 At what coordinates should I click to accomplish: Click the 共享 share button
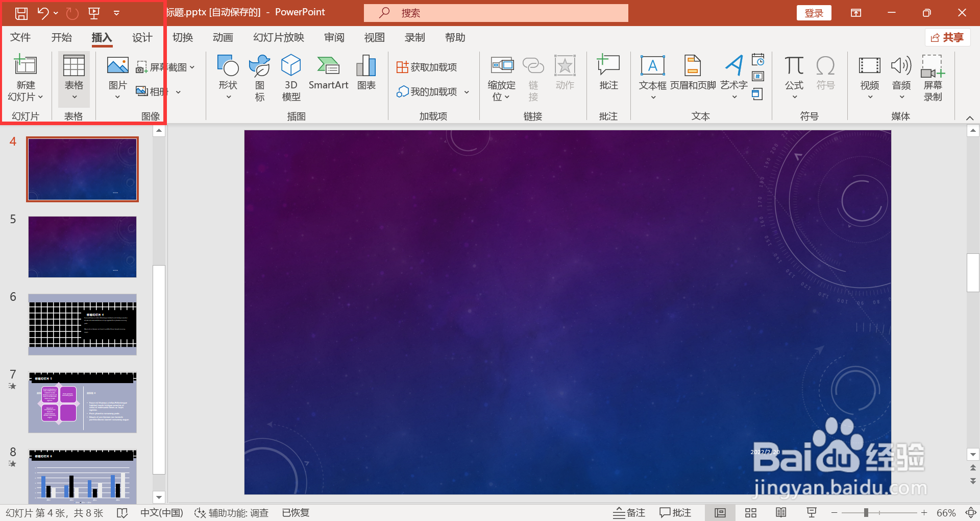947,37
